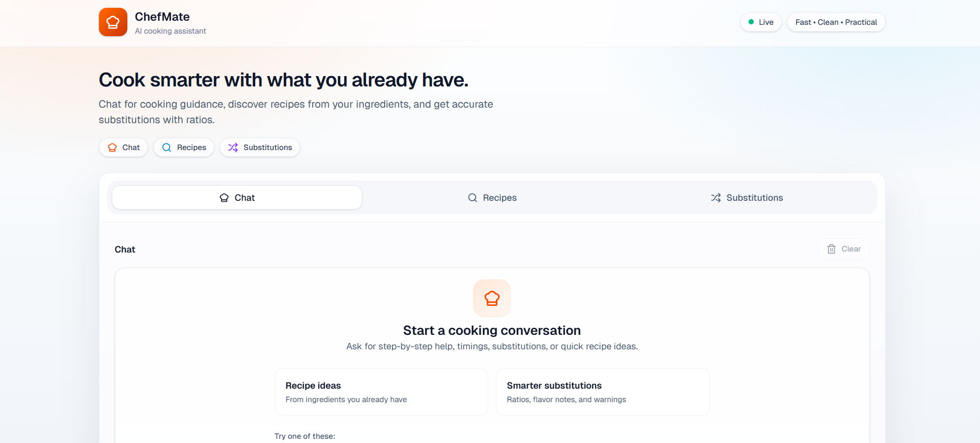Screen dimensions: 980x443
Task: Switch to the Chat tab
Action: click(237, 198)
